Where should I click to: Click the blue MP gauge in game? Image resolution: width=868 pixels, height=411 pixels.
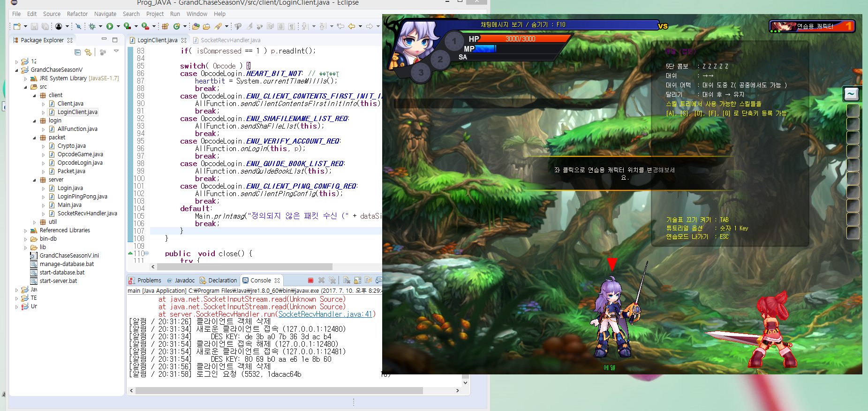coord(485,48)
